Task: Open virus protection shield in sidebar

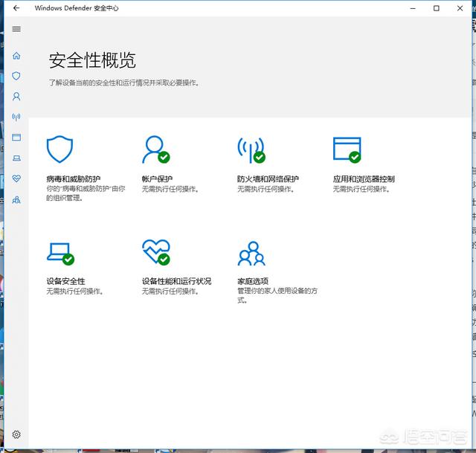Action: 16,76
